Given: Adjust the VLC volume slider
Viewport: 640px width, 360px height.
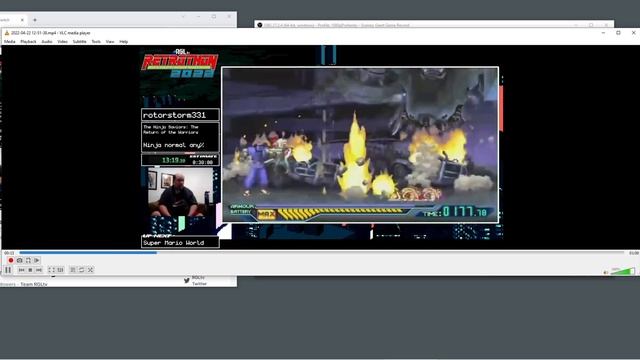Looking at the screenshot, I should pos(622,271).
